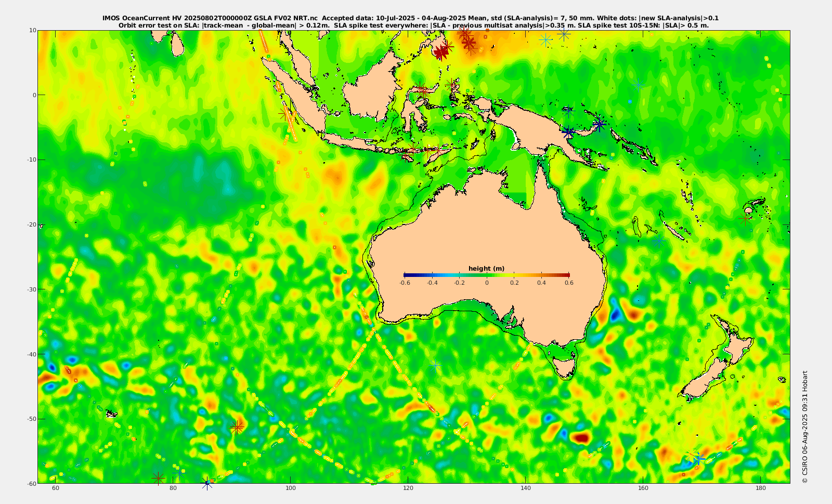Click the rotated "© CSIRO 06-Aug-2025 09:31 Hobart" text

pyautogui.click(x=804, y=427)
